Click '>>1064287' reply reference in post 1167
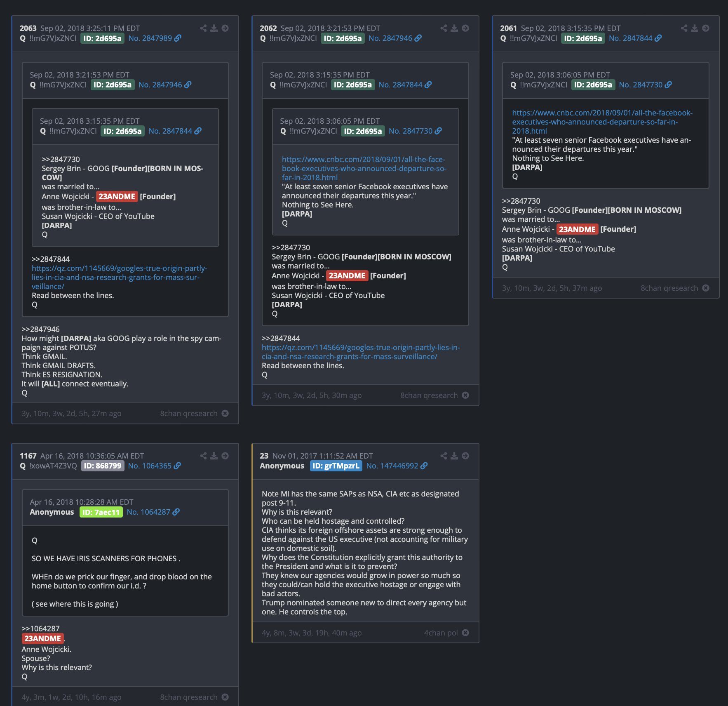 pos(40,628)
